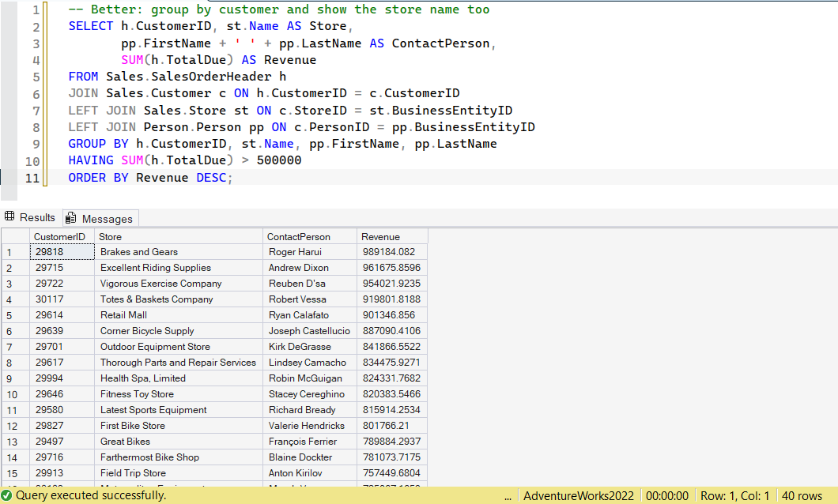Click the green query success checkmark icon
The height and width of the screenshot is (504, 838).
6,495
